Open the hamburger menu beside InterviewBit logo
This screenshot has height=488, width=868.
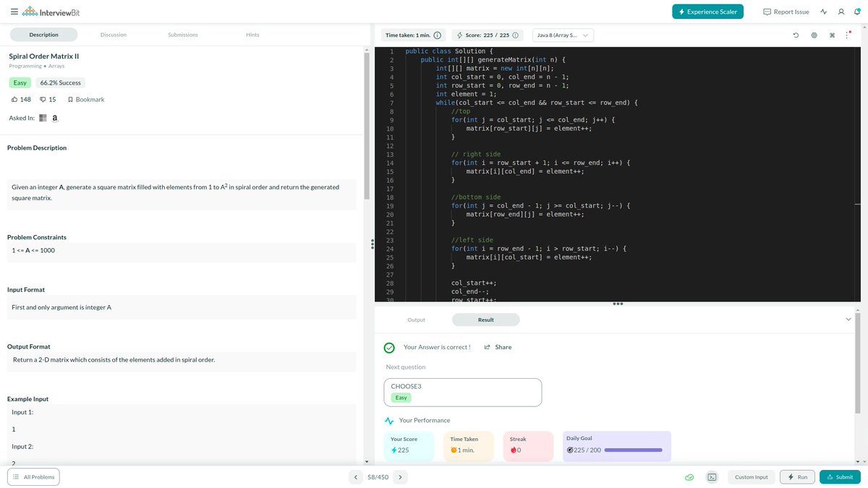14,12
